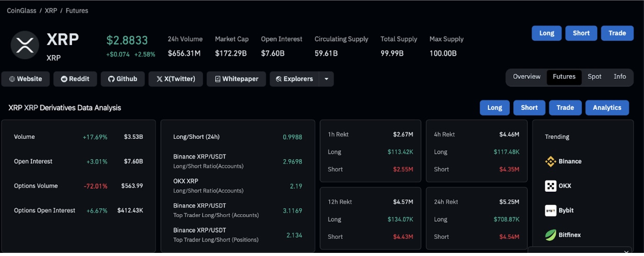Click the Long button in the header

(x=547, y=33)
